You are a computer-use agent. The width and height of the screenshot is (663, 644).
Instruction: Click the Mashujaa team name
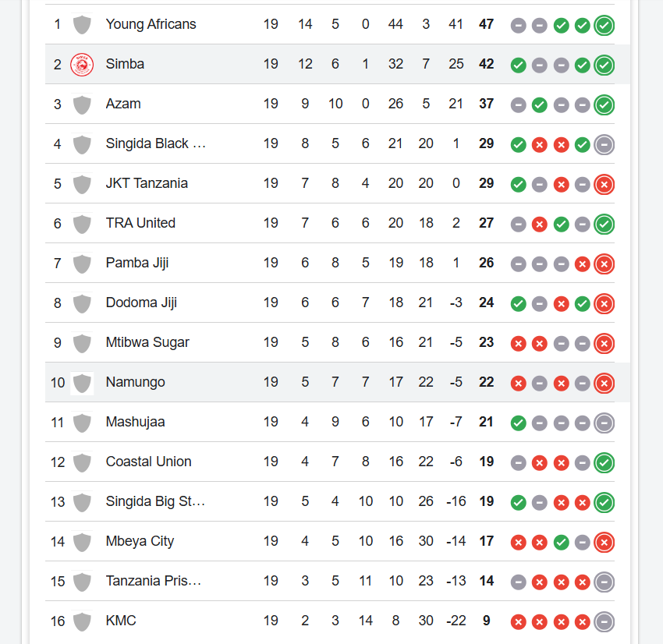click(x=135, y=422)
